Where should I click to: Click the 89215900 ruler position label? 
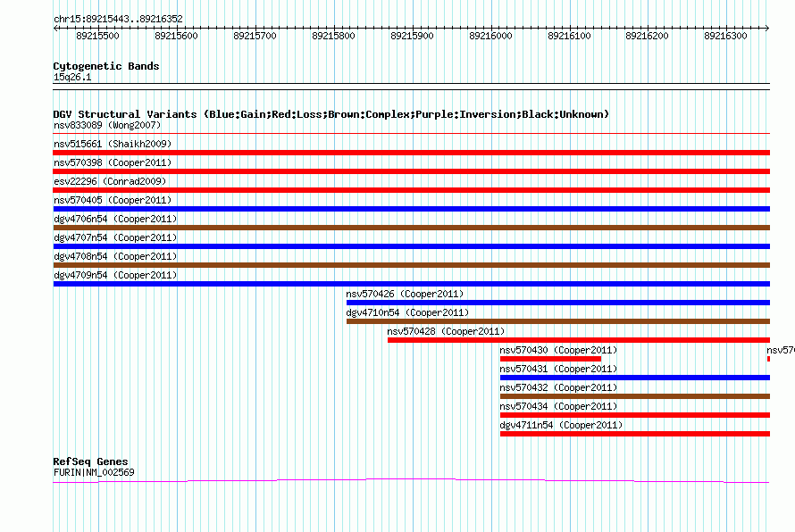pyautogui.click(x=412, y=36)
